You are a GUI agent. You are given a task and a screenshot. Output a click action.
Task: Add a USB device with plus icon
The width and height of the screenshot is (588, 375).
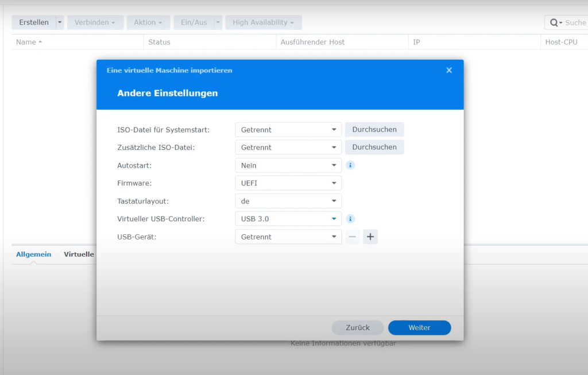tap(370, 237)
